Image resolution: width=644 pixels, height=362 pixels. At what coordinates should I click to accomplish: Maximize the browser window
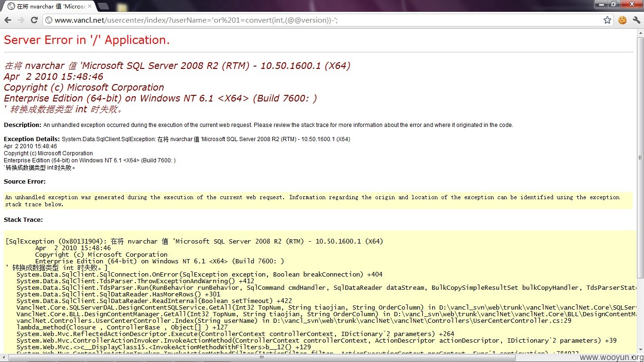point(613,4)
